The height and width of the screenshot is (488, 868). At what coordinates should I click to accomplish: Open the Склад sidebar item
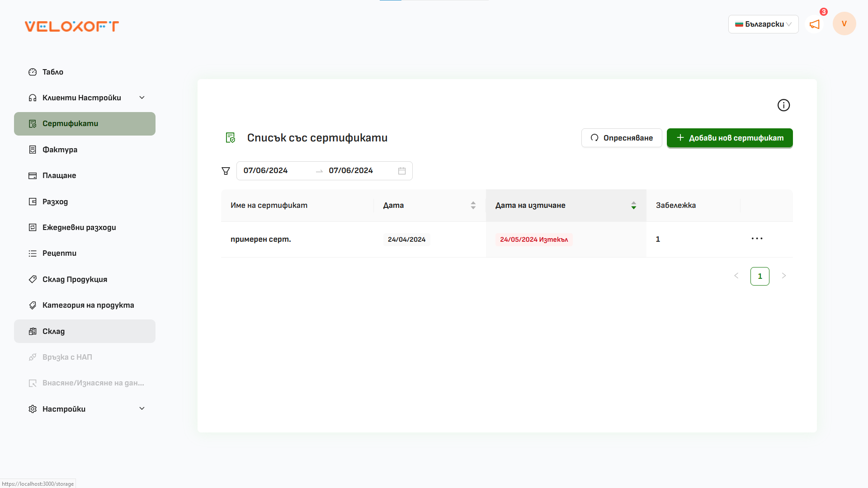click(54, 332)
